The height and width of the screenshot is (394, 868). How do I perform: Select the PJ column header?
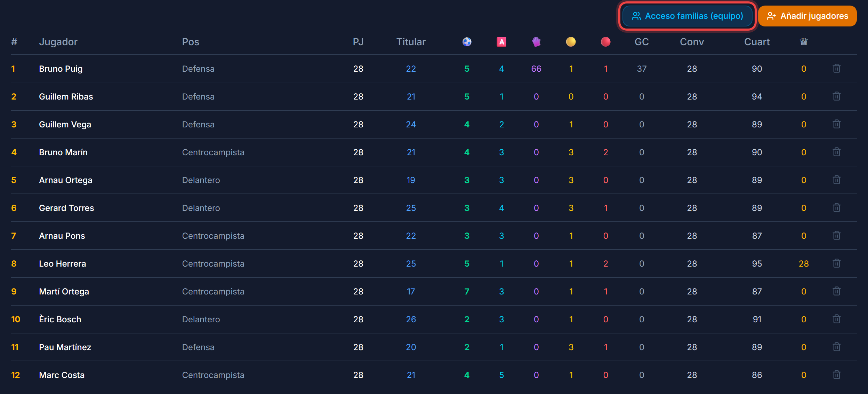tap(358, 42)
